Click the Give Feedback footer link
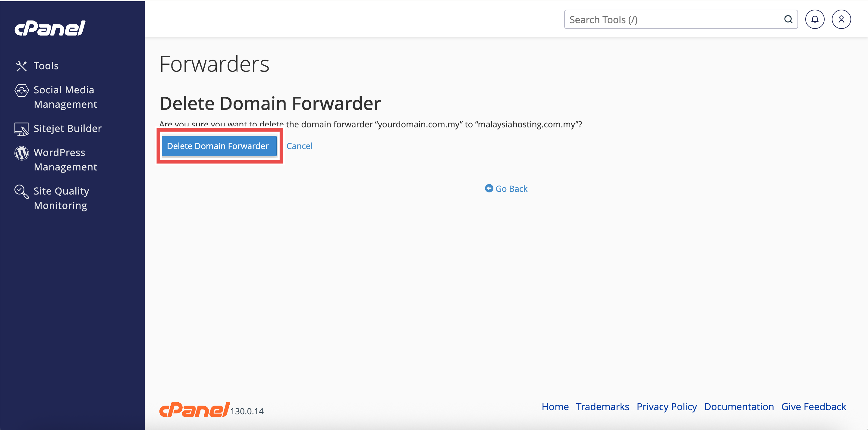The height and width of the screenshot is (430, 868). (x=813, y=407)
